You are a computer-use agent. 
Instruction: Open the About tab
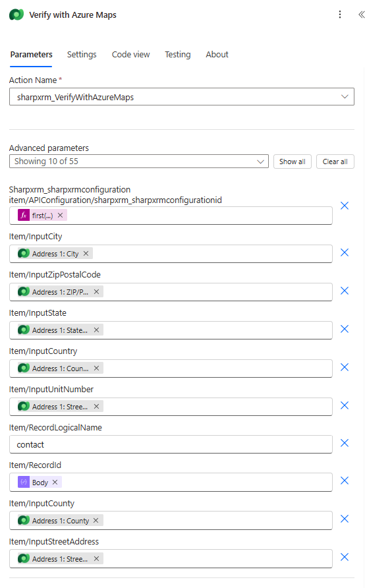coord(217,54)
